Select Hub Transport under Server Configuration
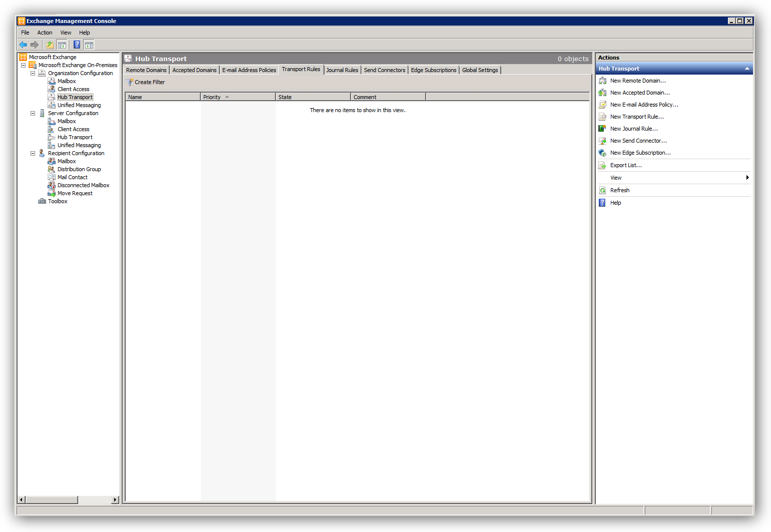771x532 pixels. point(75,137)
